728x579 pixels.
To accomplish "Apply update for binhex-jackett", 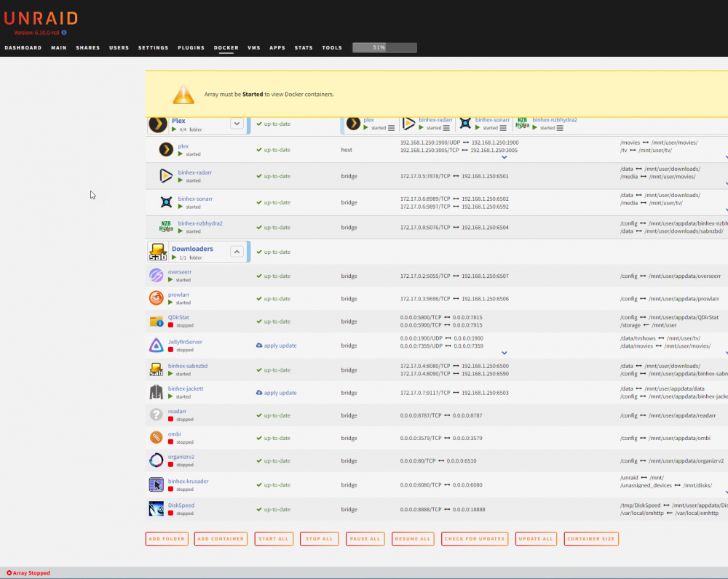I will point(276,393).
